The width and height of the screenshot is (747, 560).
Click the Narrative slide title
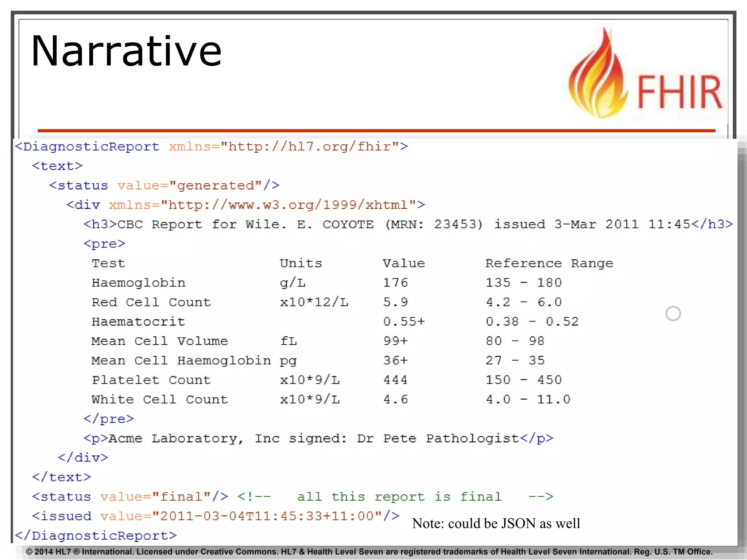pyautogui.click(x=126, y=51)
